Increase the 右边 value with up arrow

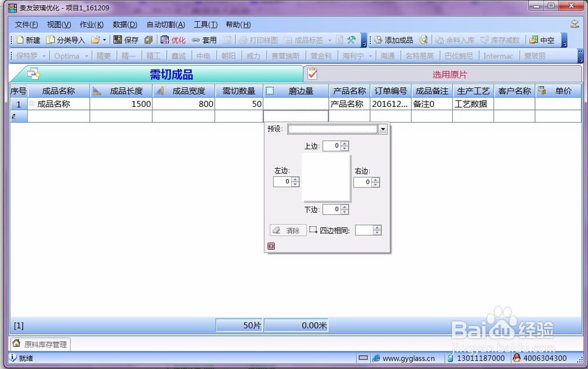coord(376,180)
